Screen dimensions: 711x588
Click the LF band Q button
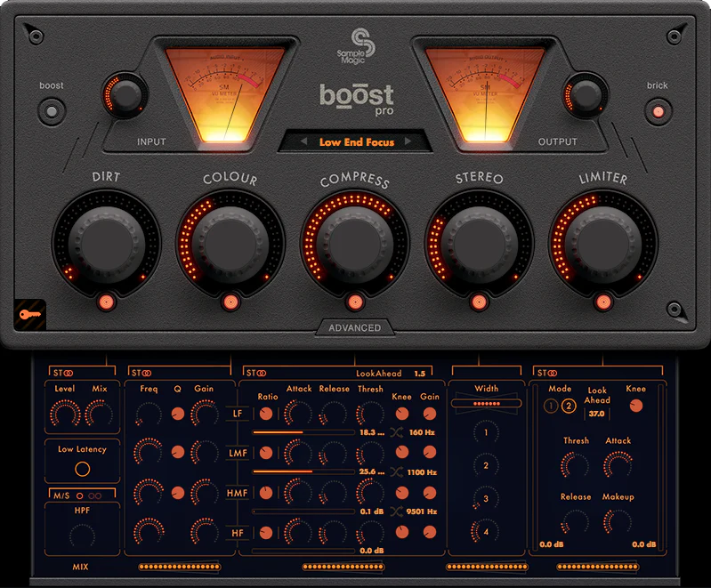coord(178,414)
